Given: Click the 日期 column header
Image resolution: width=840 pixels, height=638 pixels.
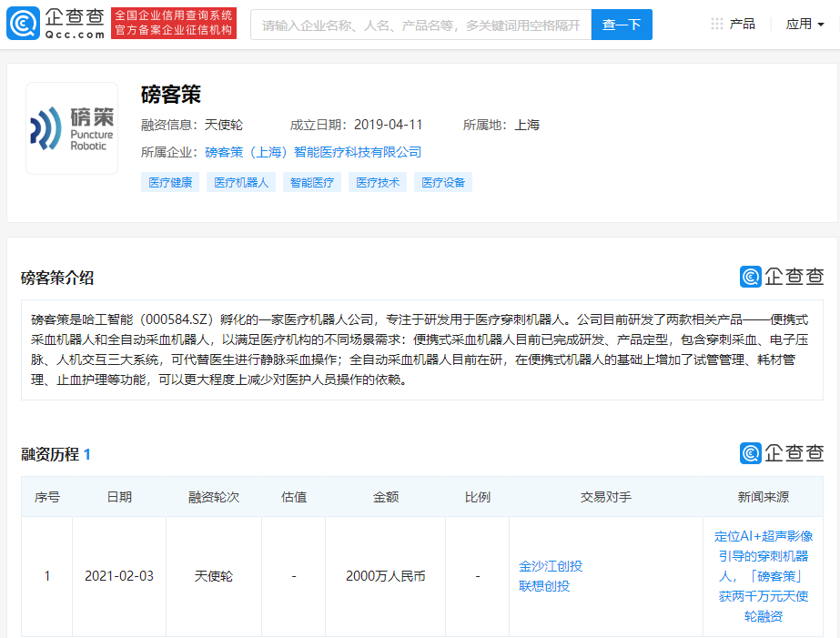Looking at the screenshot, I should pos(119,497).
